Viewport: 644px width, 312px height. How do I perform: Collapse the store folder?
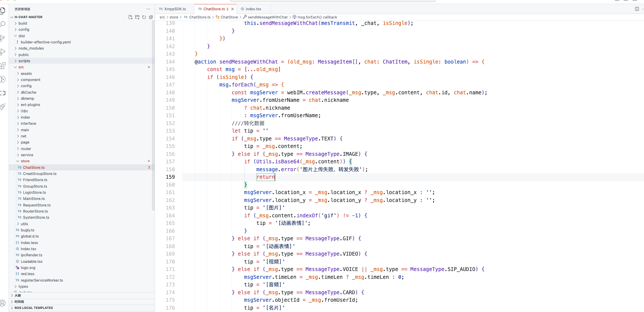pos(82,161)
